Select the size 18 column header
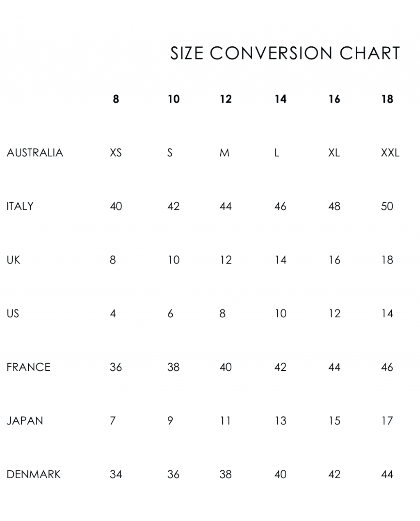420x521 pixels. pyautogui.click(x=387, y=99)
